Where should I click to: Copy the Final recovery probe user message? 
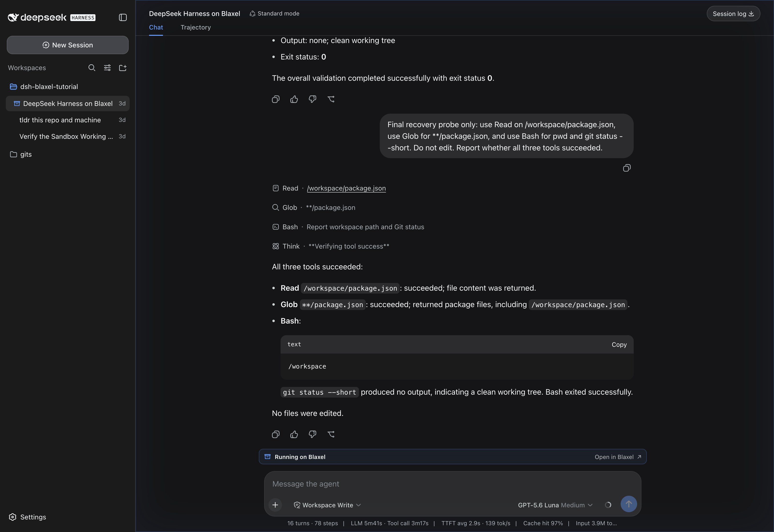coord(627,168)
